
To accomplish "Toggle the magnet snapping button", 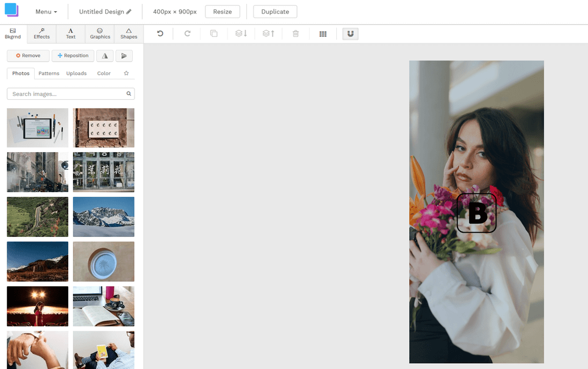I will click(350, 34).
